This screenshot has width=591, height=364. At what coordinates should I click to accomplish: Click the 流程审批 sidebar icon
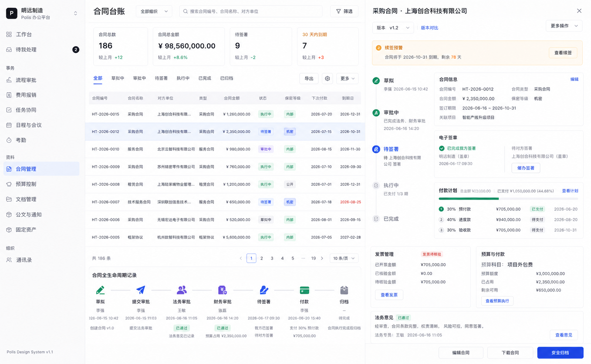9,80
